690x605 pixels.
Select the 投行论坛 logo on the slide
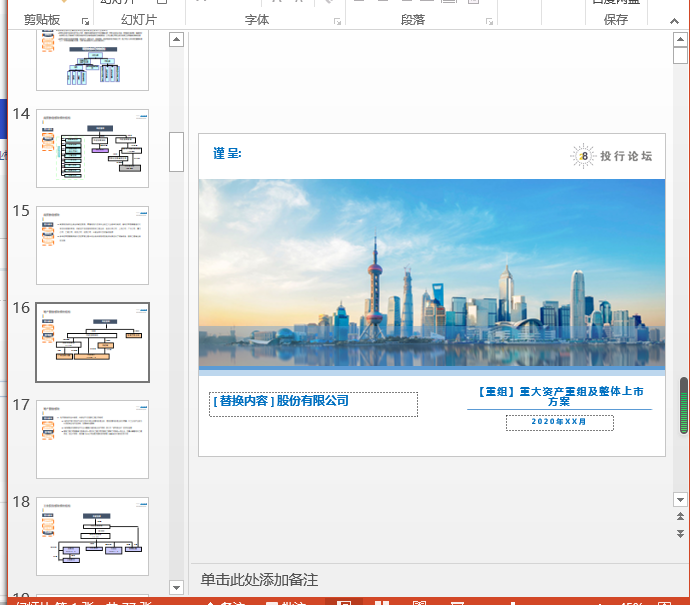[611, 156]
